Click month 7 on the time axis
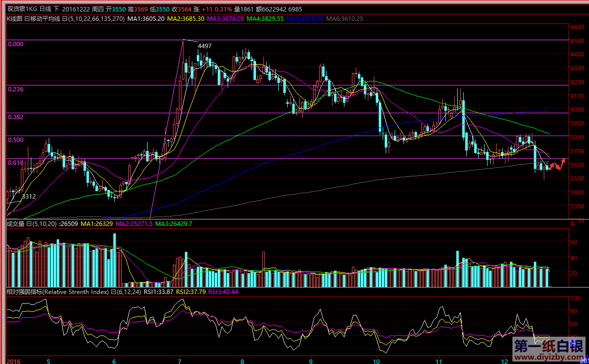 click(179, 361)
